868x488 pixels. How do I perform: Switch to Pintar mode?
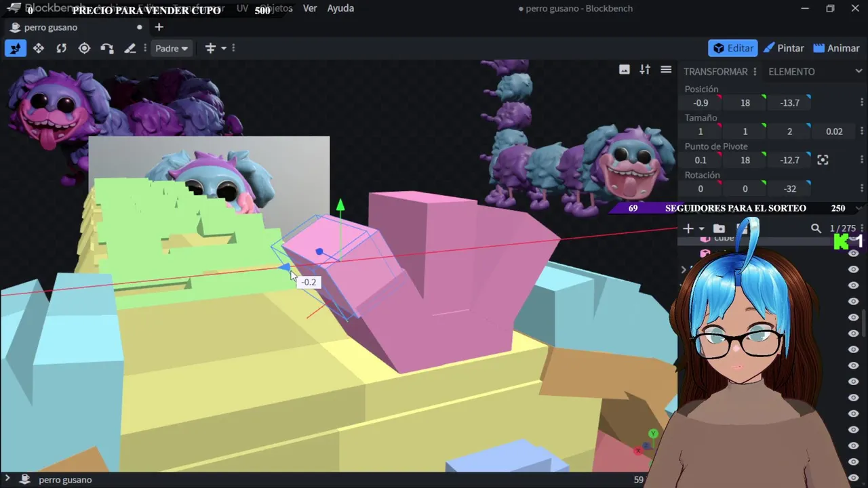(783, 48)
